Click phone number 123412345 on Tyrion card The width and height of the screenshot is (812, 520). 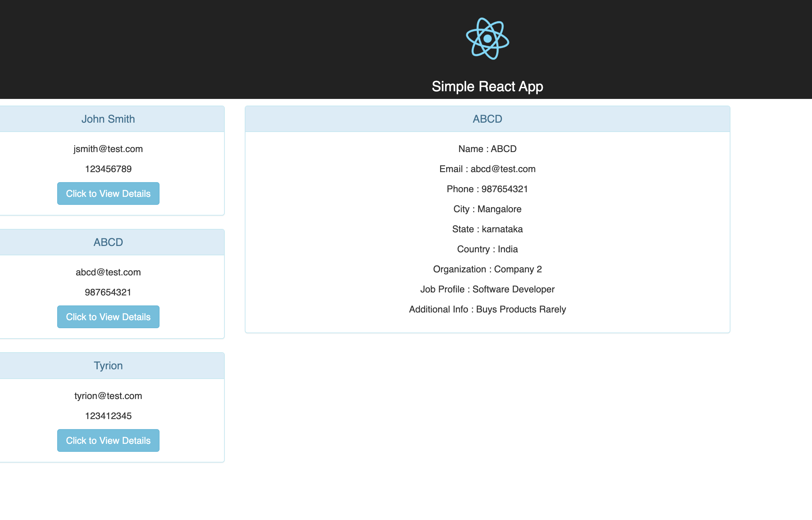point(108,416)
